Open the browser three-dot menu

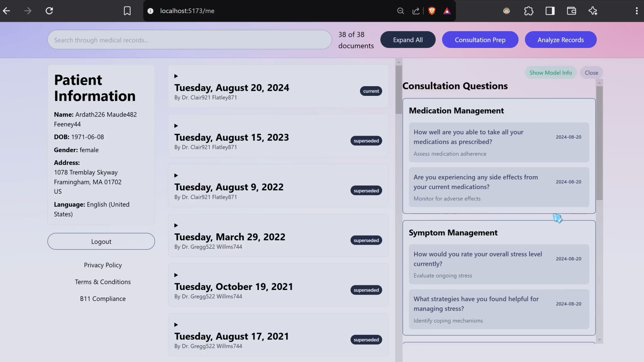pos(637,11)
